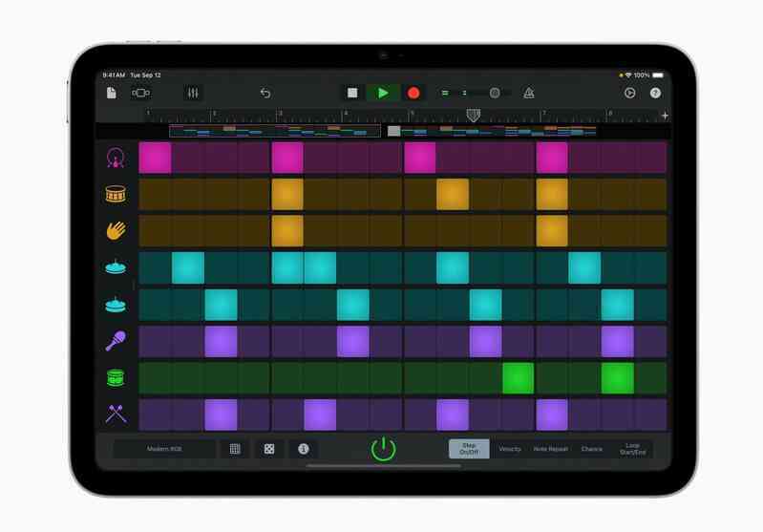Turn off snare step 10

(x=453, y=194)
